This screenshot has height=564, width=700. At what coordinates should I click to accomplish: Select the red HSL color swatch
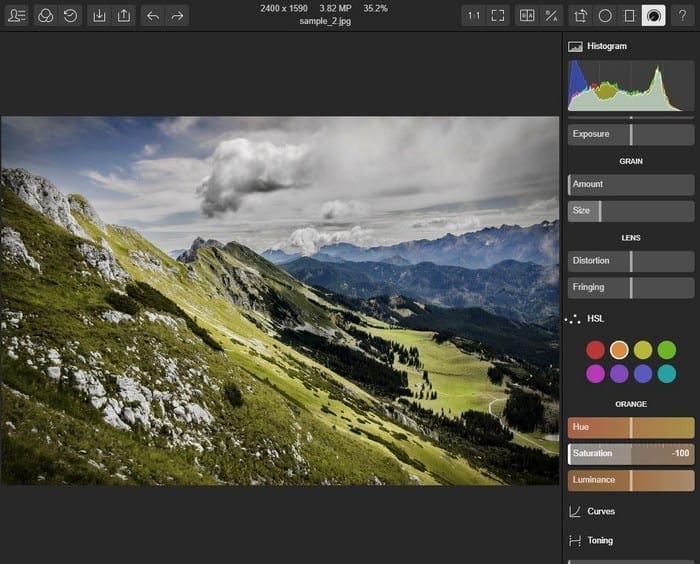click(595, 350)
